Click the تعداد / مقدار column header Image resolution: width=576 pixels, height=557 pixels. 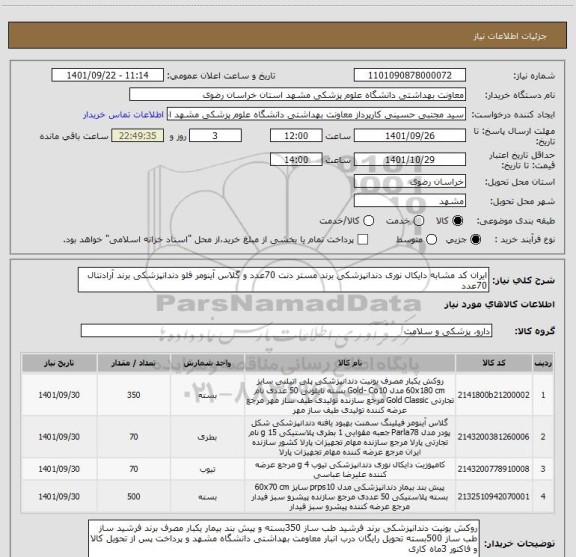[134, 363]
